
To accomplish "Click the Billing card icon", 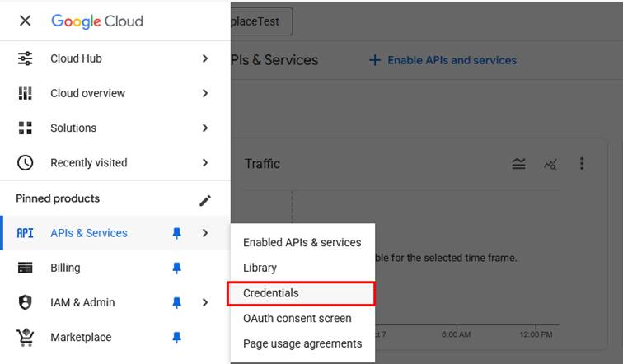I will 26,268.
